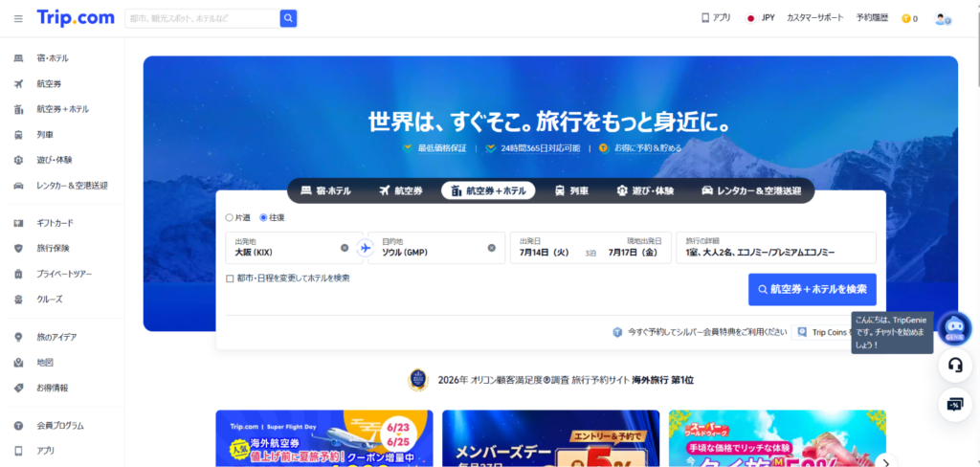Click the 列車 train icon in sidebar
This screenshot has height=467, width=980.
click(19, 134)
